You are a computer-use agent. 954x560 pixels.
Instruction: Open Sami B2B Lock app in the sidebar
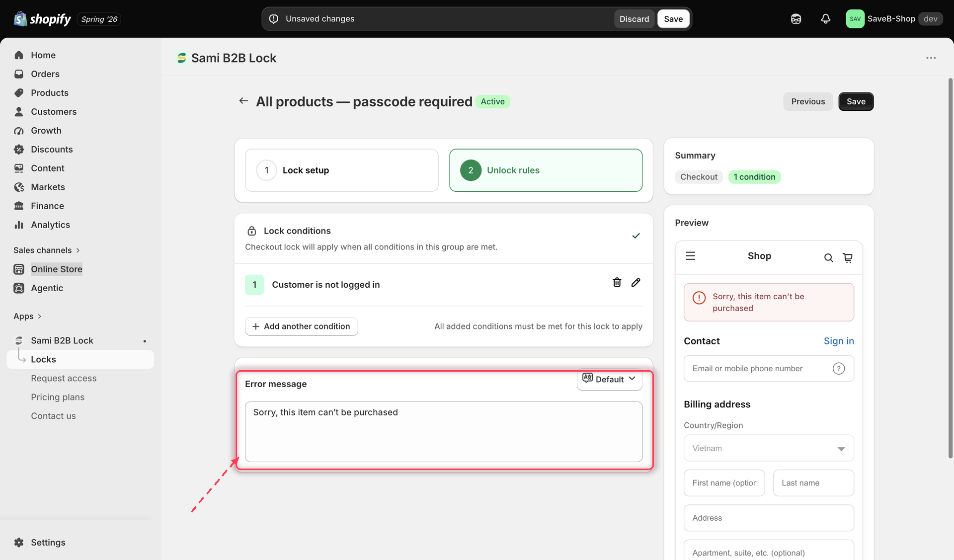click(x=62, y=341)
